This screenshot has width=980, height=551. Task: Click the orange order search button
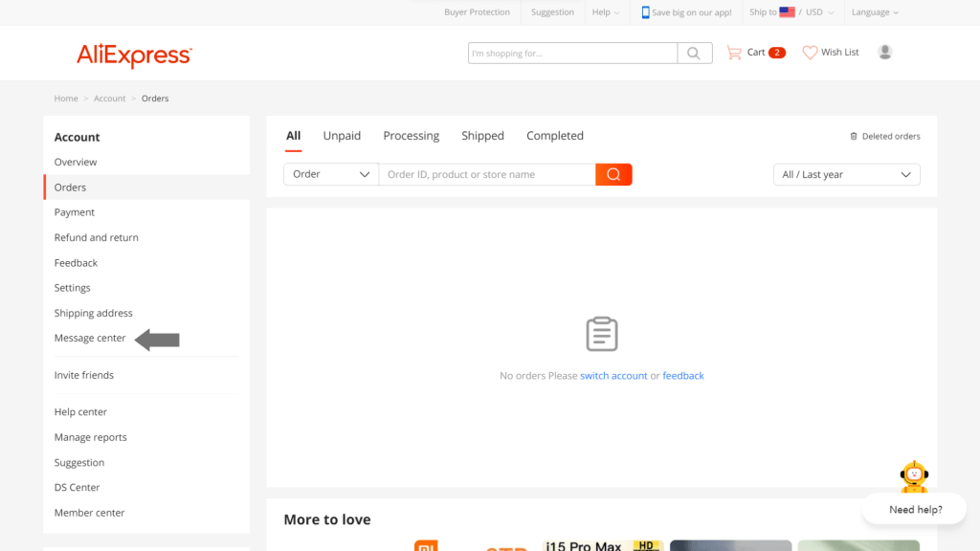point(613,174)
